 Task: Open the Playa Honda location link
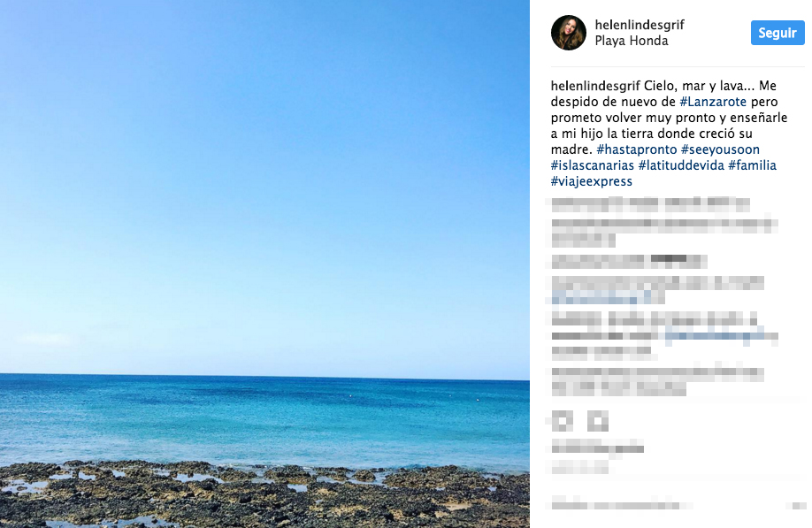[632, 41]
